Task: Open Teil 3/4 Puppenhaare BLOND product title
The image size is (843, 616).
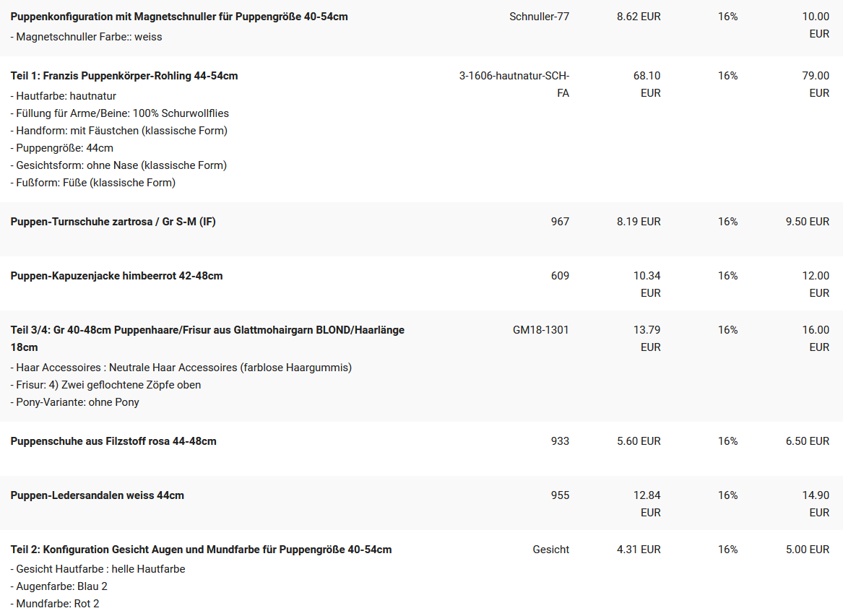Action: 207,339
